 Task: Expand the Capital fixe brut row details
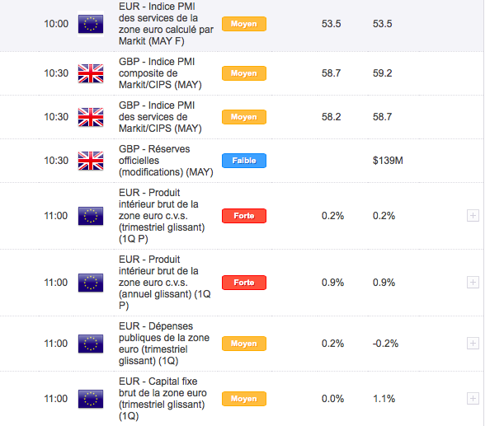click(x=473, y=399)
